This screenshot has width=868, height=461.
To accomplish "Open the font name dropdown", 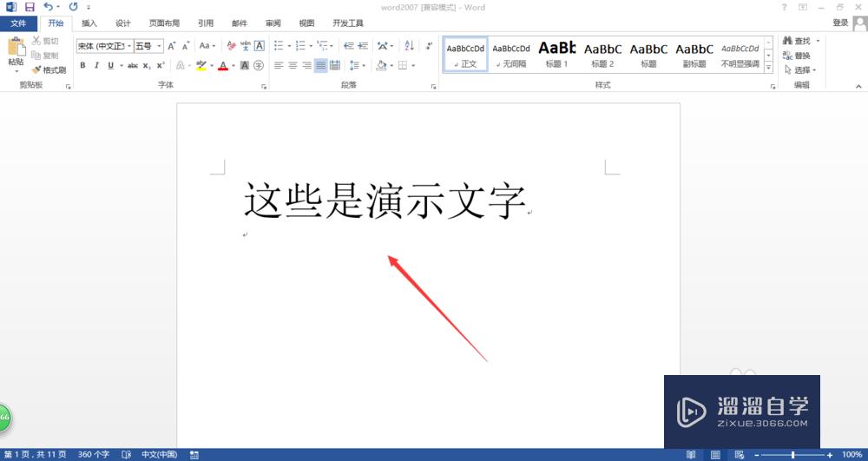I will coord(129,46).
